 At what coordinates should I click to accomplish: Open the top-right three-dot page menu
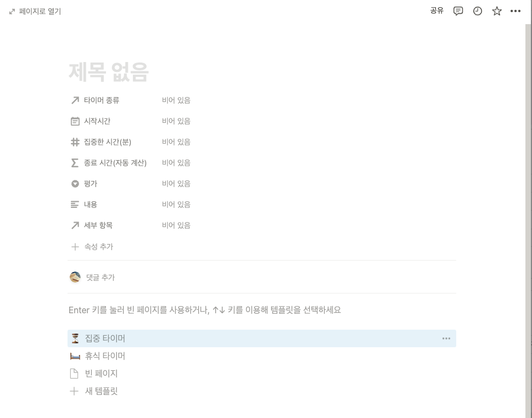tap(516, 11)
